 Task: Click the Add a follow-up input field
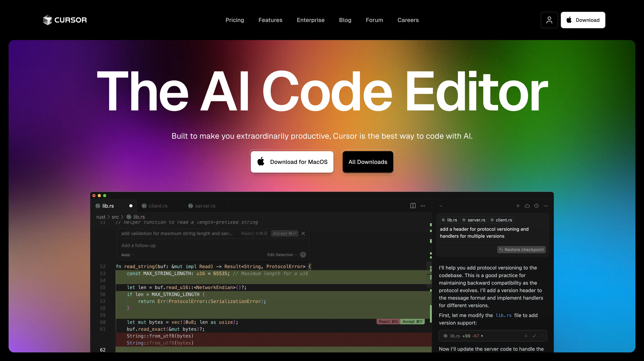point(213,246)
